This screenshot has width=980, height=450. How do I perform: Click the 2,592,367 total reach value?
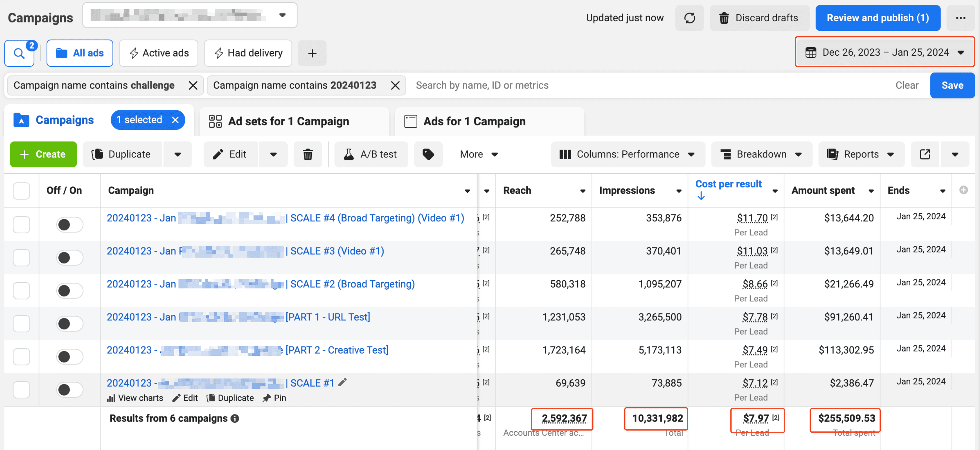tap(564, 418)
